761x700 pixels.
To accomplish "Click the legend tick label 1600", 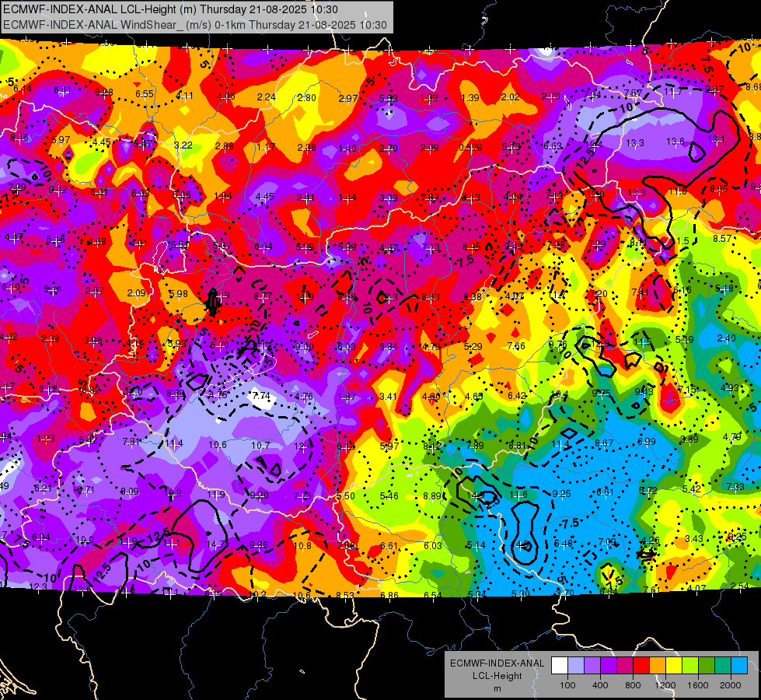I will pyautogui.click(x=698, y=685).
